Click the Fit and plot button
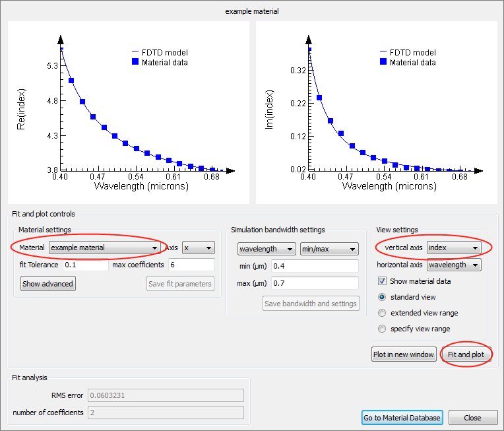 tap(466, 354)
